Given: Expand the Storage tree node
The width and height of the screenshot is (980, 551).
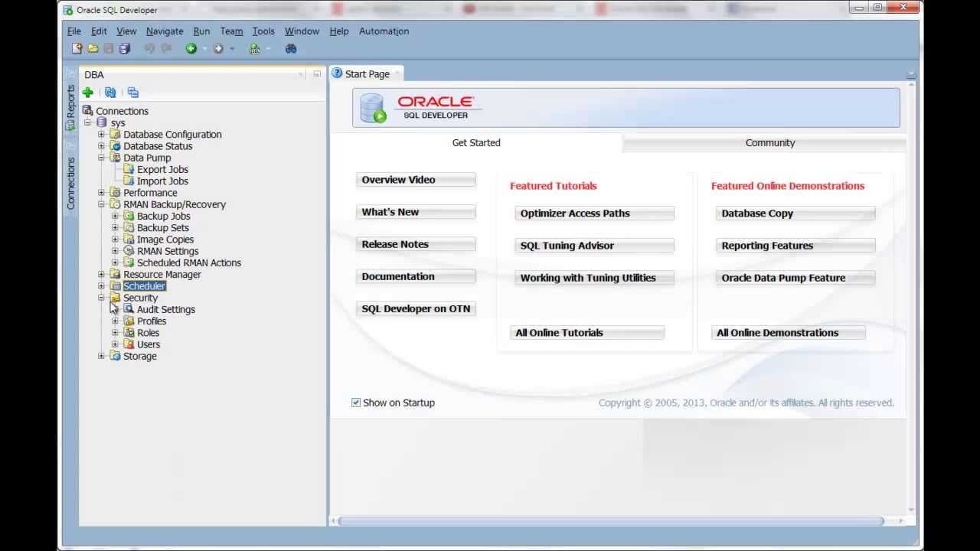Looking at the screenshot, I should [101, 356].
